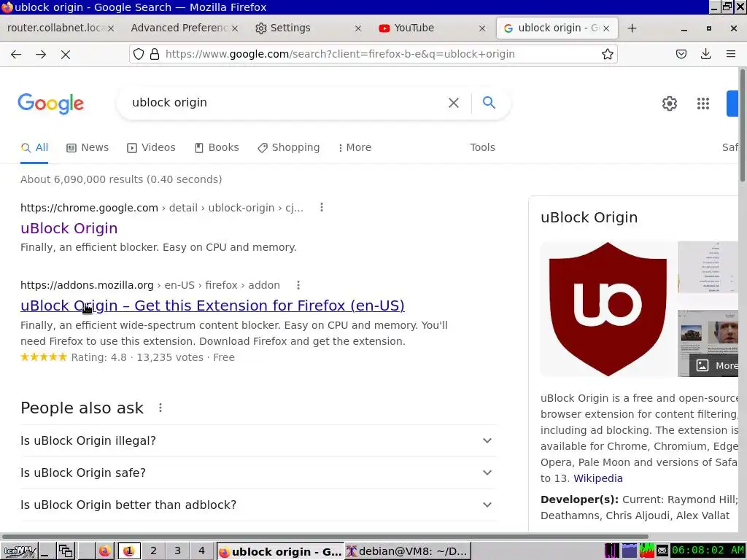Open options for the chrome.google.com result
The height and width of the screenshot is (560, 747).
322,207
